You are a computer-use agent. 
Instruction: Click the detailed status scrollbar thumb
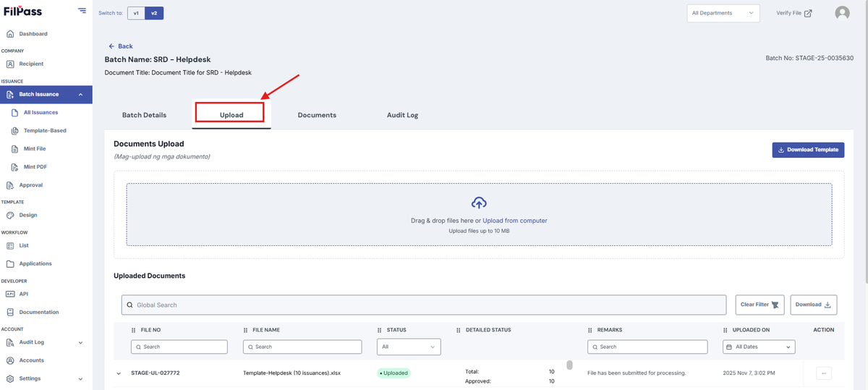tap(569, 365)
